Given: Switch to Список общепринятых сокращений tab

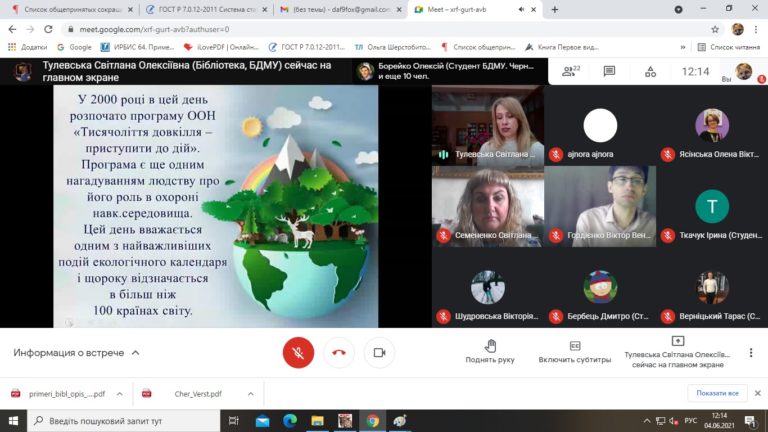Looking at the screenshot, I should [72, 9].
